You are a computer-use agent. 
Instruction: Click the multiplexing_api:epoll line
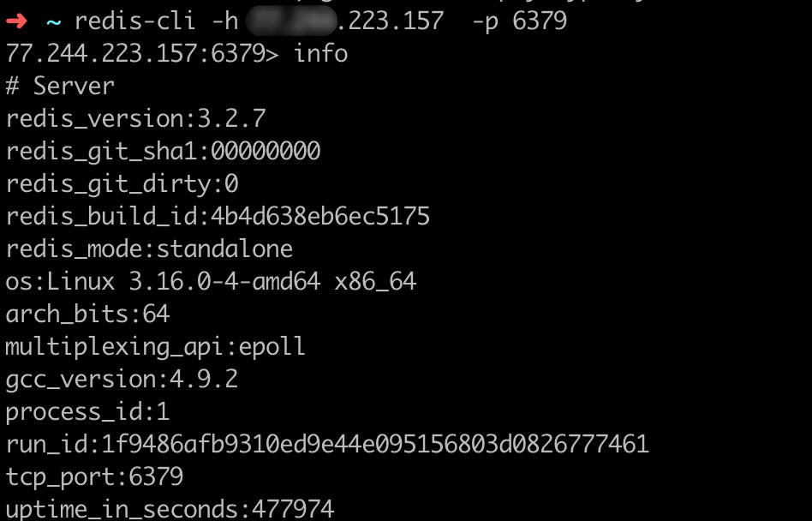click(155, 347)
